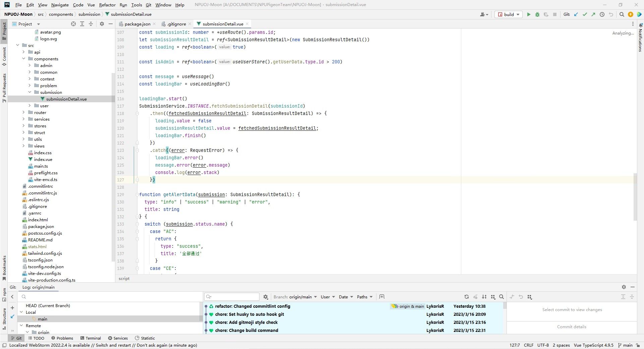
Task: Switch to the package.json editor tab
Action: [137, 24]
